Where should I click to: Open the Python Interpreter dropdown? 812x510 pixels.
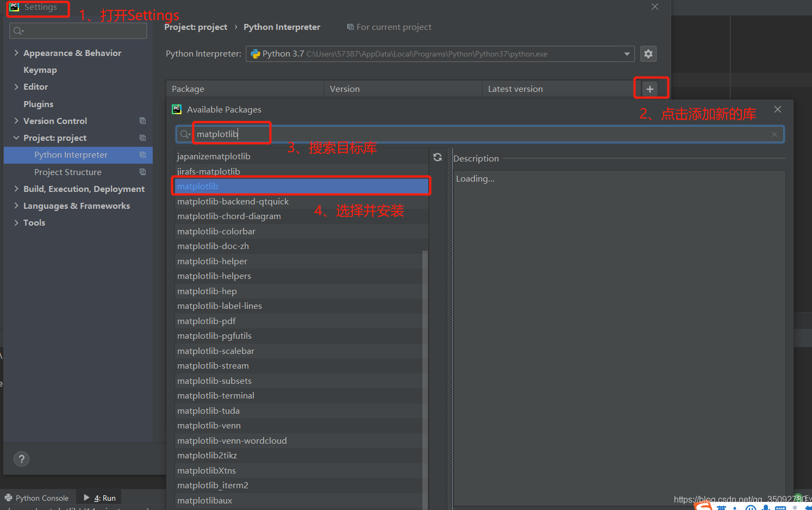pos(627,54)
